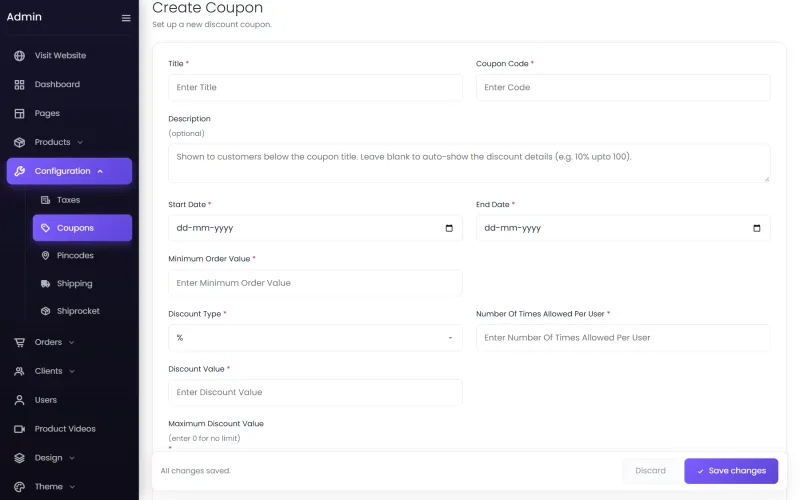
Task: Collapse the Configuration menu chevron
Action: click(x=100, y=171)
